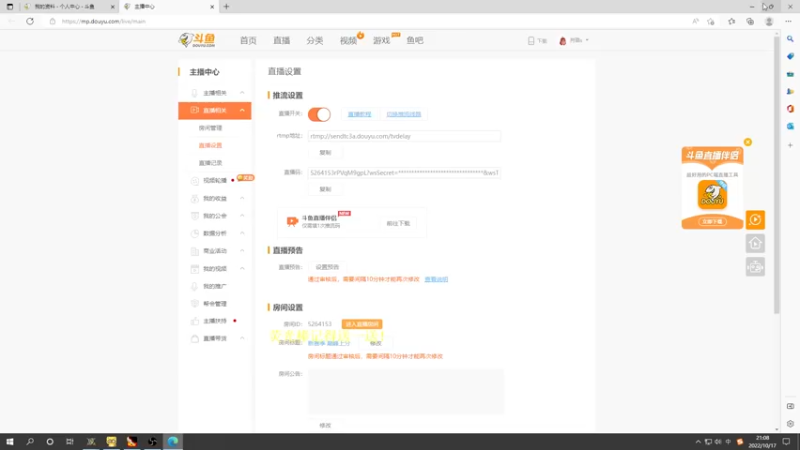Collapse the 直播相关 sidebar section chevron
The width and height of the screenshot is (800, 450).
coord(242,110)
